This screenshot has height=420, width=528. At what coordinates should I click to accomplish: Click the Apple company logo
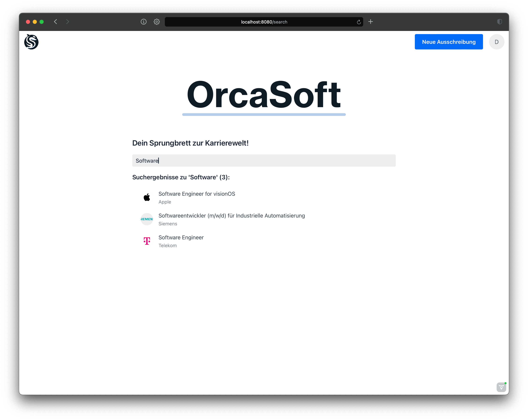pyautogui.click(x=147, y=197)
